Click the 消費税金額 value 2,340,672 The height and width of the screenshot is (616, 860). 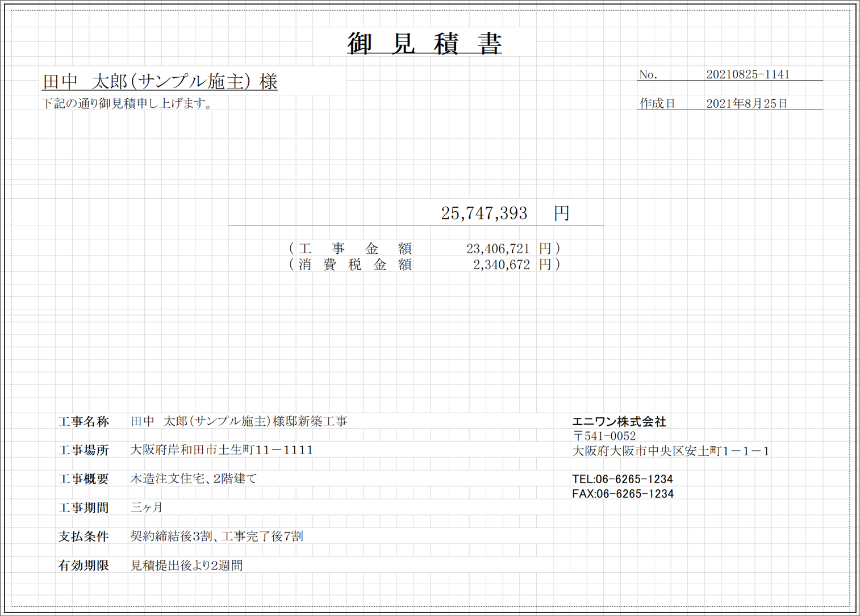coord(503,264)
